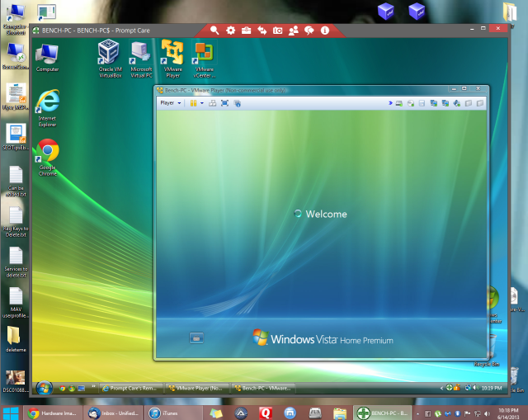This screenshot has width=528, height=420.
Task: Open Google Chrome shortcut on remote desktop
Action: [48, 158]
